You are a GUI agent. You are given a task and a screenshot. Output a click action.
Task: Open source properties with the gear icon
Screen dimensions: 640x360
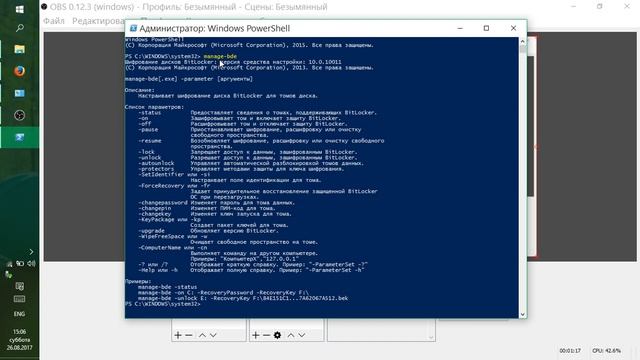coord(278,335)
